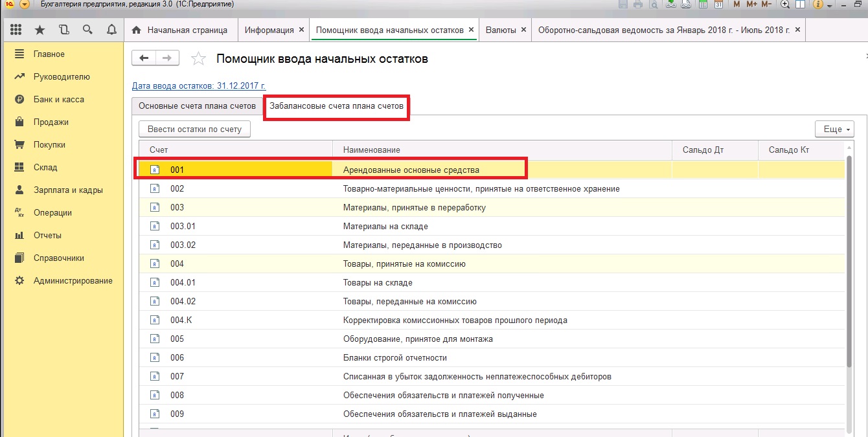Switch to Основные счета плана счетов tab
Image resolution: width=868 pixels, height=437 pixels.
click(x=197, y=106)
